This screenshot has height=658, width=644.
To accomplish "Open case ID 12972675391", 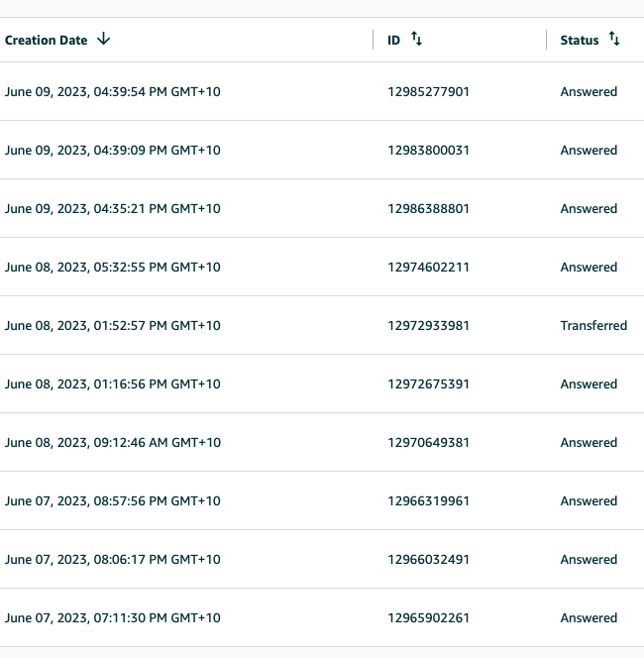I will (428, 384).
